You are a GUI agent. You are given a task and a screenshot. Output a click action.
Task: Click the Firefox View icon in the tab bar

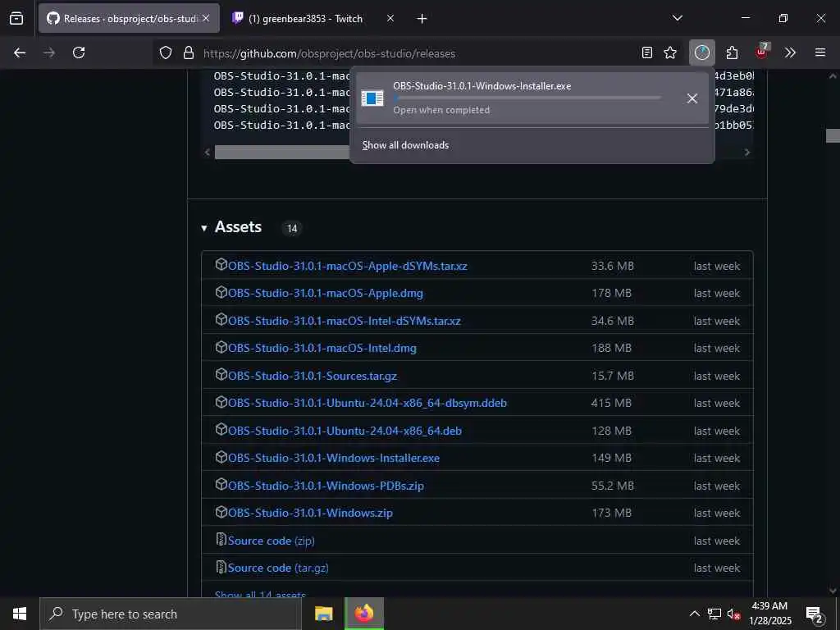16,19
